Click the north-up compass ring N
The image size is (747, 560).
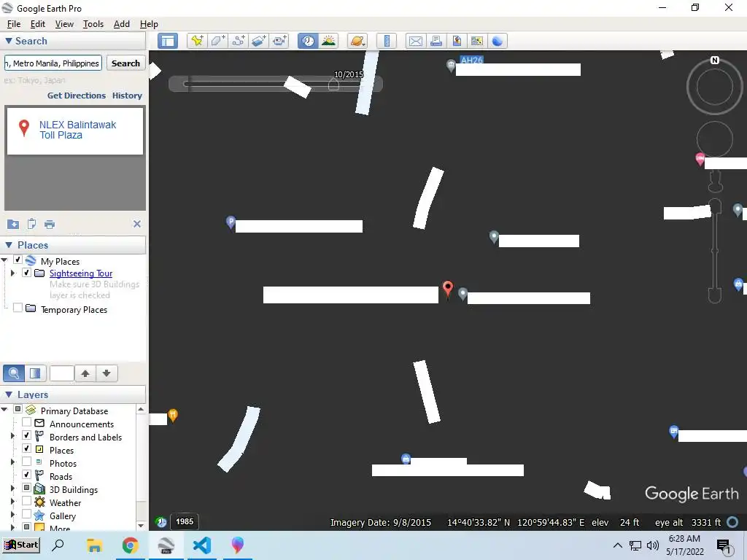point(715,61)
